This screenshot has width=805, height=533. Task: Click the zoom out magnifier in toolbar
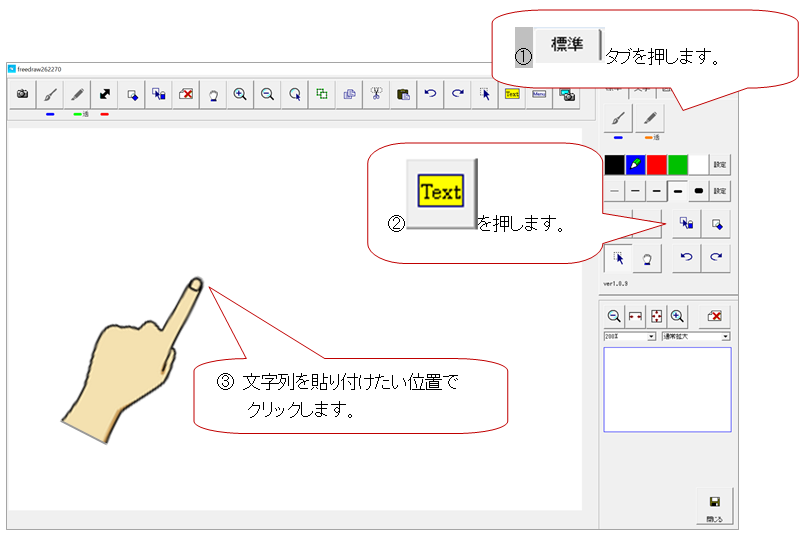pos(267,94)
